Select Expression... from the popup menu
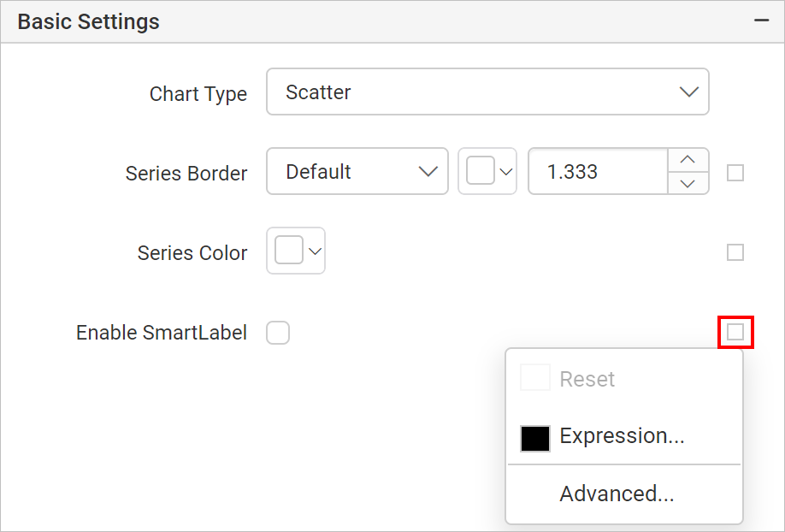The width and height of the screenshot is (785, 532). point(622,436)
